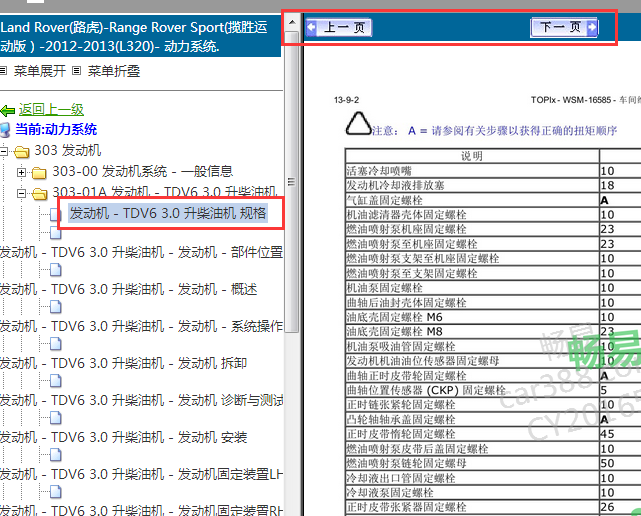Click the 303 发动机 folder icon
This screenshot has width=641, height=516.
[x=22, y=152]
